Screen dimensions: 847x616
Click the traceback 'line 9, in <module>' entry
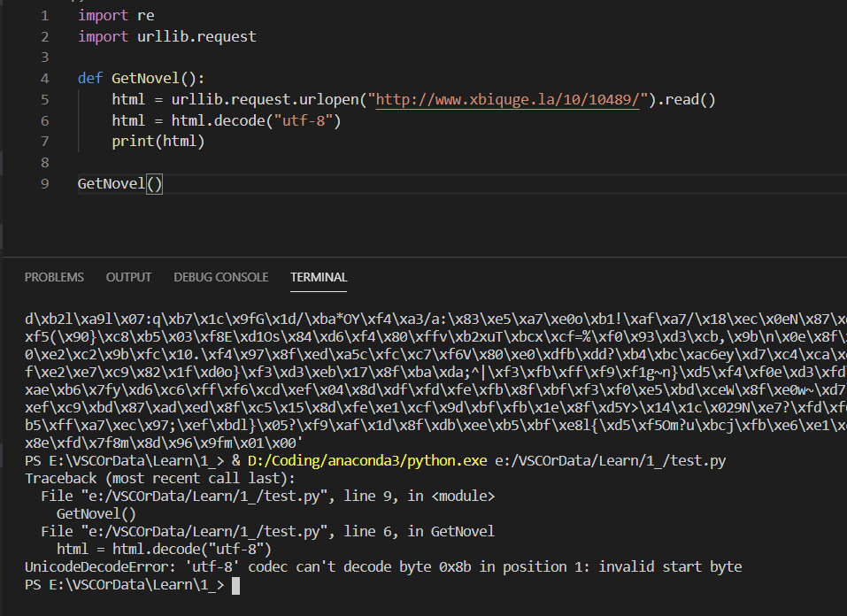[268, 496]
